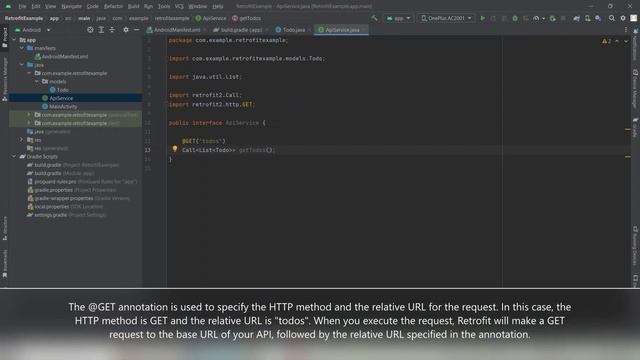Open the Android project view dropdown
Screen dimensions: 640x360
point(33,30)
